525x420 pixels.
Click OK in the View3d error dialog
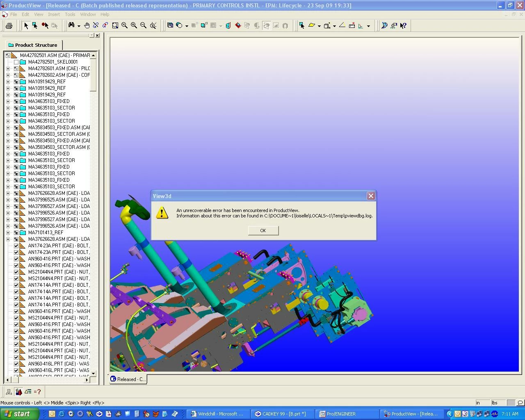tap(263, 231)
